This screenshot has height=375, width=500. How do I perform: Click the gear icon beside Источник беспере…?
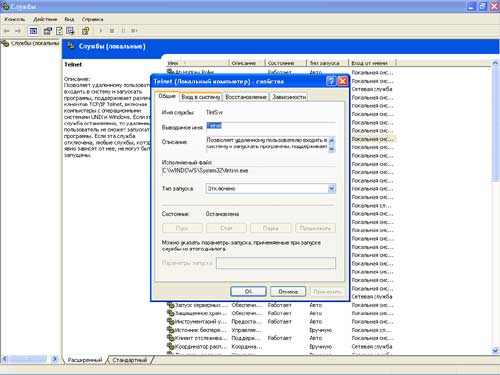pyautogui.click(x=171, y=330)
